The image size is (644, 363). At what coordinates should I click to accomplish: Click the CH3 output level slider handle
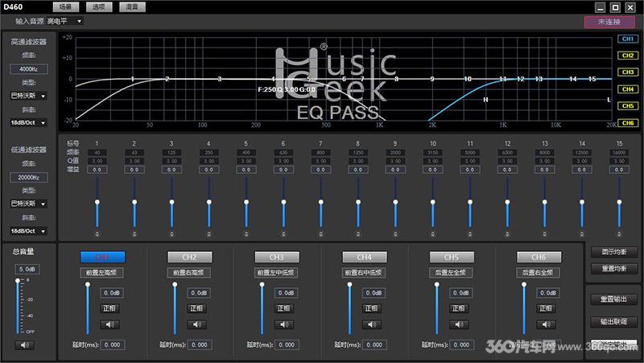262,285
